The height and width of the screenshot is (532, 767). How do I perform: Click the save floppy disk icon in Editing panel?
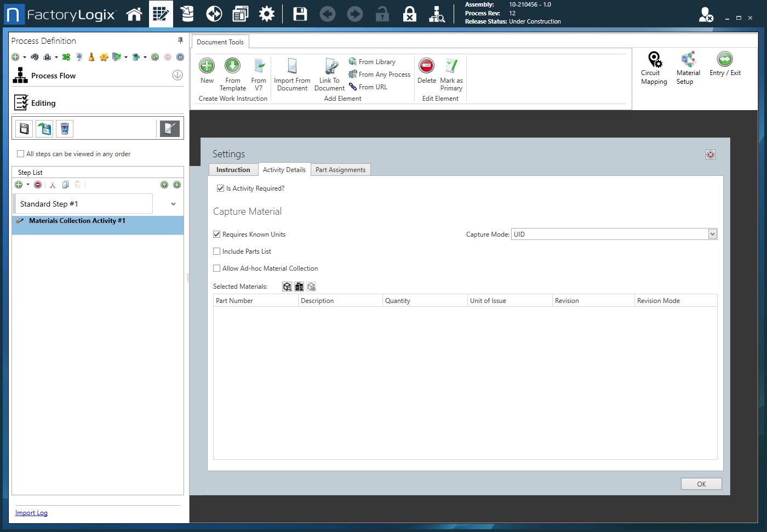tap(24, 128)
